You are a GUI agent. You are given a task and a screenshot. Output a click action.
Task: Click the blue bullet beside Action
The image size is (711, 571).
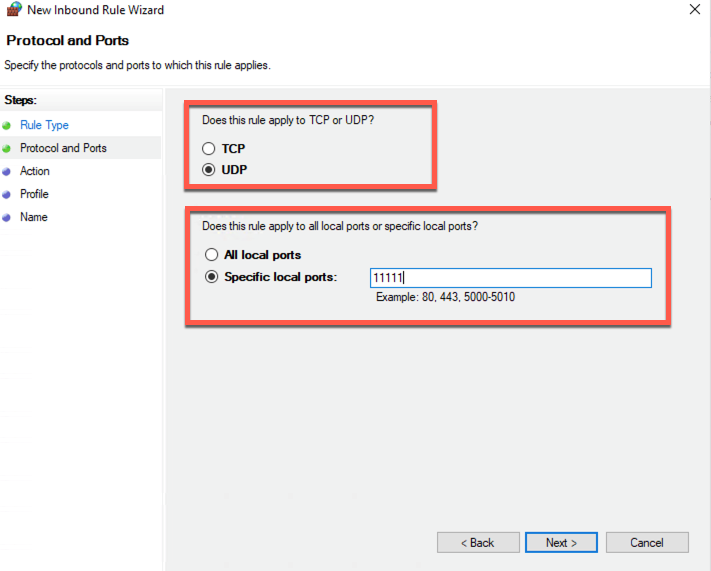pyautogui.click(x=7, y=172)
